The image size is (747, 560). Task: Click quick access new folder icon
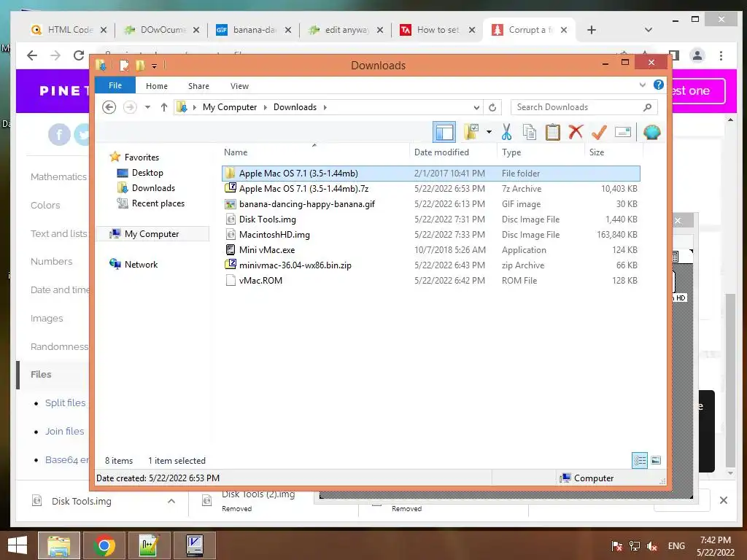point(139,65)
